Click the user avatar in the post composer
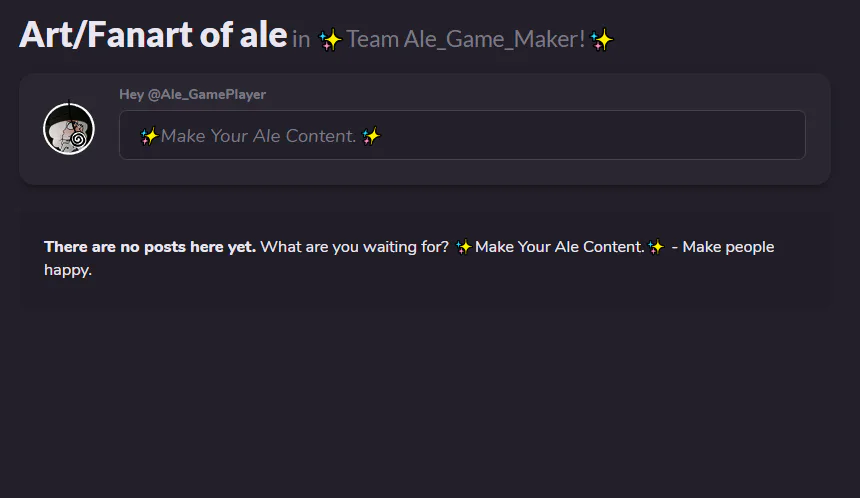This screenshot has height=498, width=860. [69, 129]
